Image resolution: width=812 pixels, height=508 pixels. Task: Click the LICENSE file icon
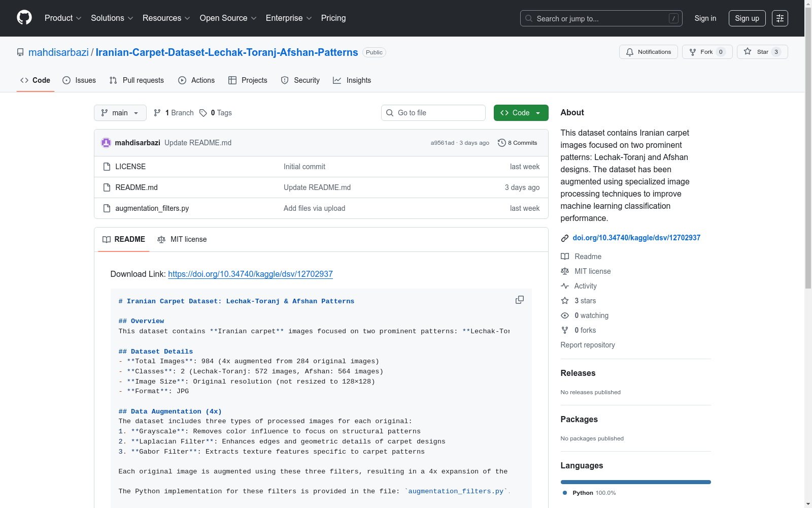[x=107, y=167]
